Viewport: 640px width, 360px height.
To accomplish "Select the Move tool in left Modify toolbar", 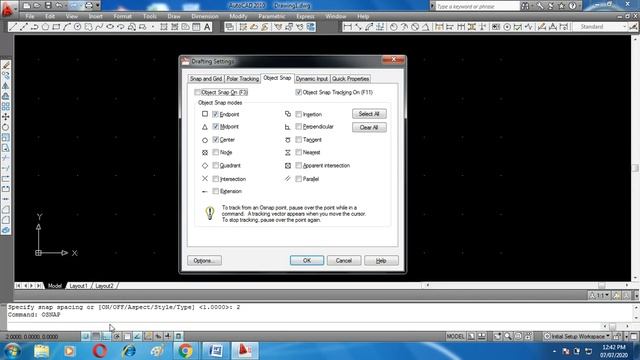I will pyautogui.click(x=6, y=117).
